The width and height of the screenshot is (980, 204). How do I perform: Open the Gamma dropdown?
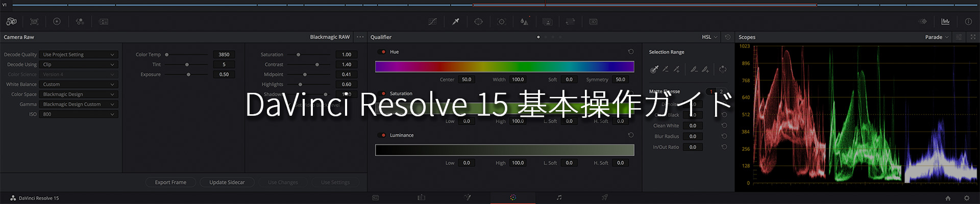tap(79, 104)
